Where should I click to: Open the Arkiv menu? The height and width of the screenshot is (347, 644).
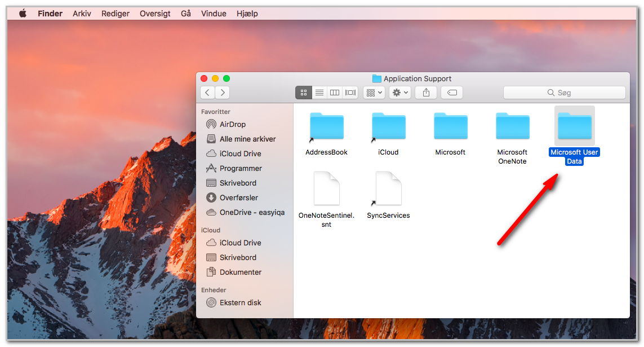82,14
